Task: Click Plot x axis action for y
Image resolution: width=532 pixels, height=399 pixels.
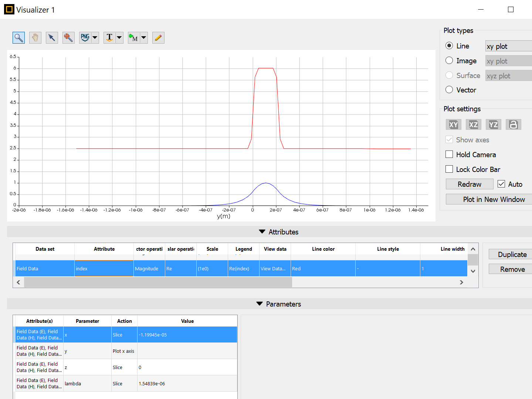Action: 124,351
